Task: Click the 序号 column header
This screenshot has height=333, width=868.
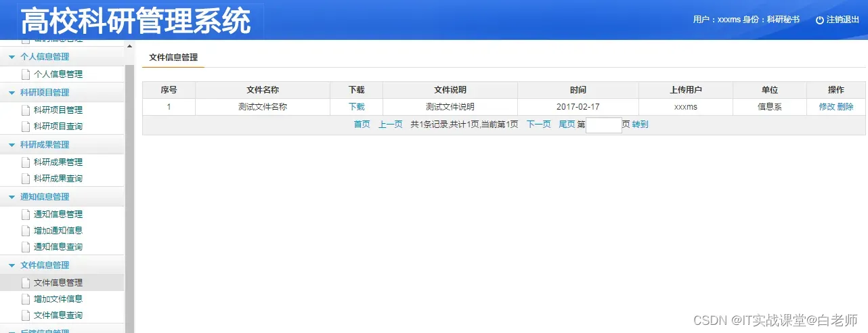Action: coord(169,90)
